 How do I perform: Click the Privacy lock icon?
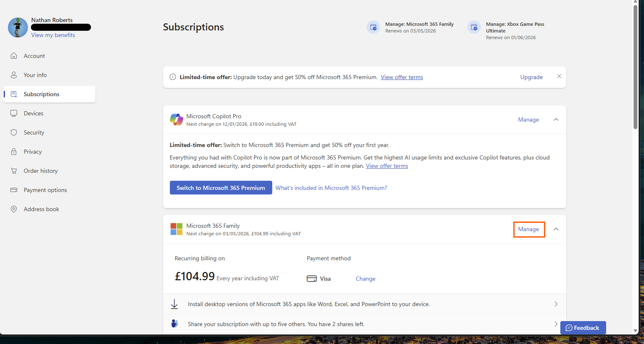point(14,152)
